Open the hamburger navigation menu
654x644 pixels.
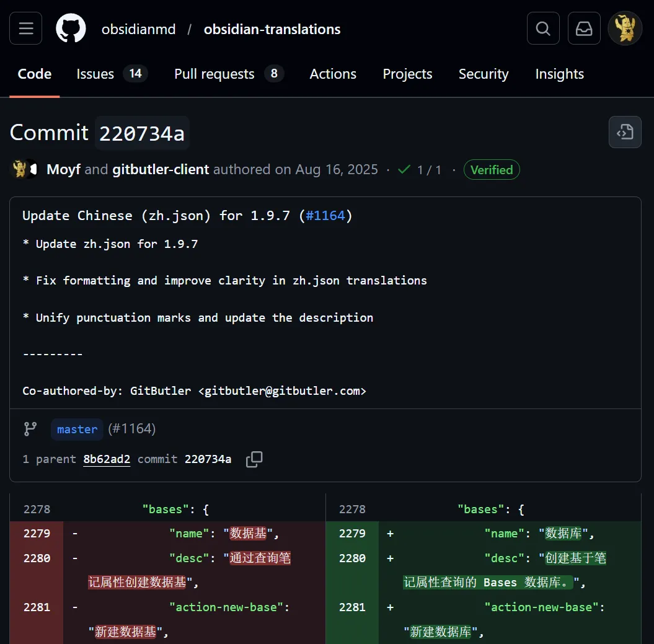26,29
